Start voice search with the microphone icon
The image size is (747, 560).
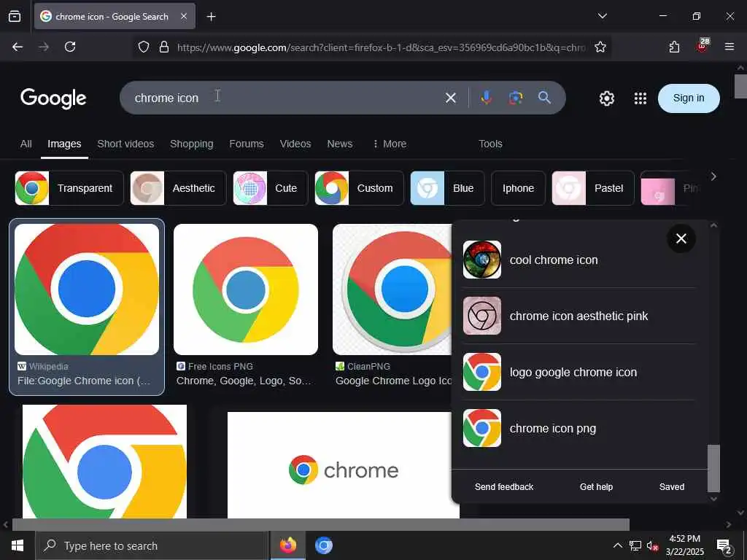click(486, 98)
